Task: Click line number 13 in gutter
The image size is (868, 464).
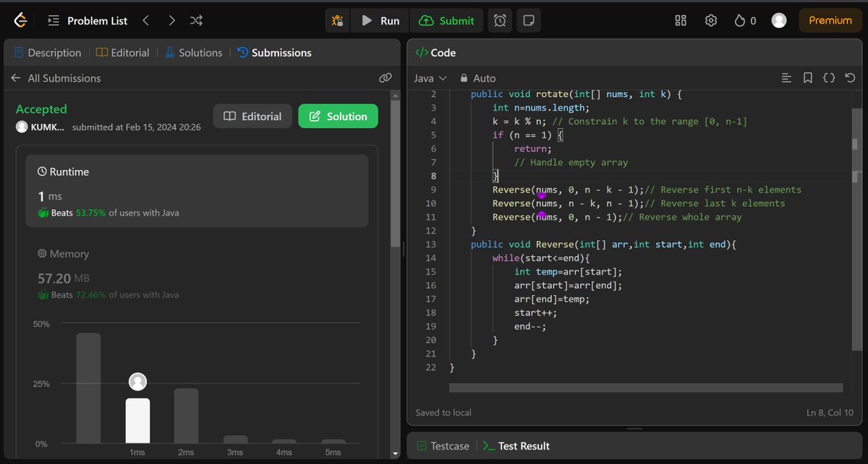Action: click(431, 245)
